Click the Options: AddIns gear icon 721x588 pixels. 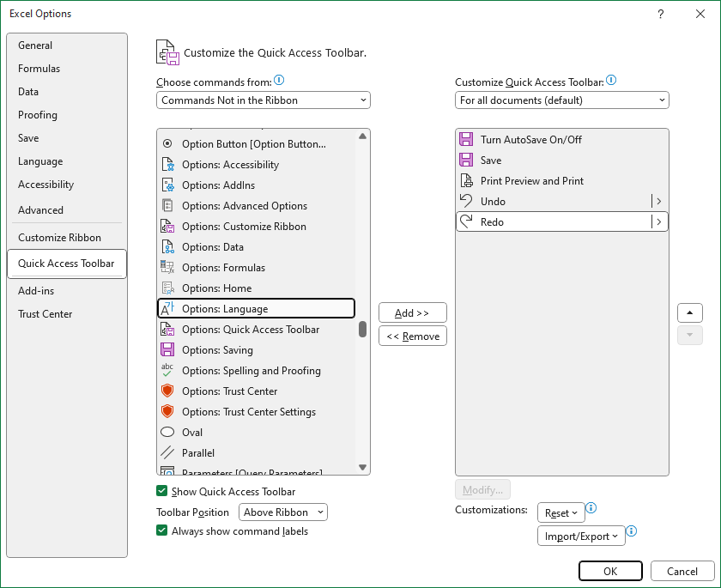click(167, 185)
